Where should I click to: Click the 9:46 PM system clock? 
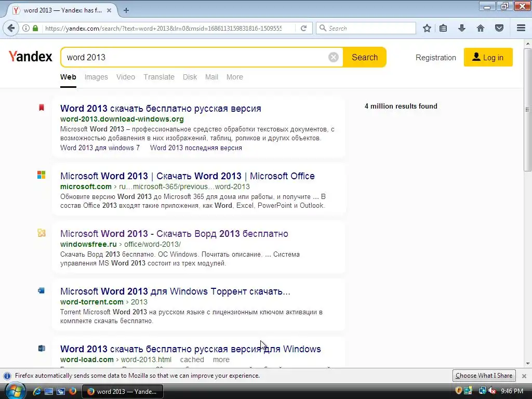[x=512, y=391]
